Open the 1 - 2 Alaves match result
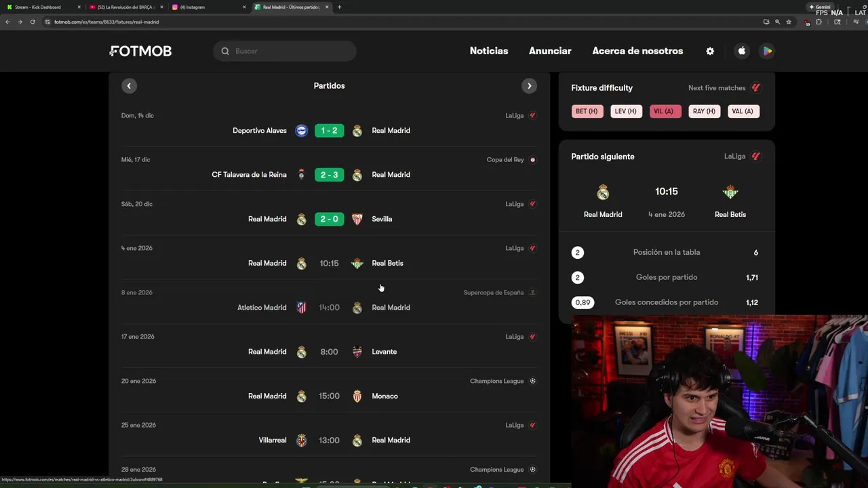The image size is (868, 488). pos(329,131)
